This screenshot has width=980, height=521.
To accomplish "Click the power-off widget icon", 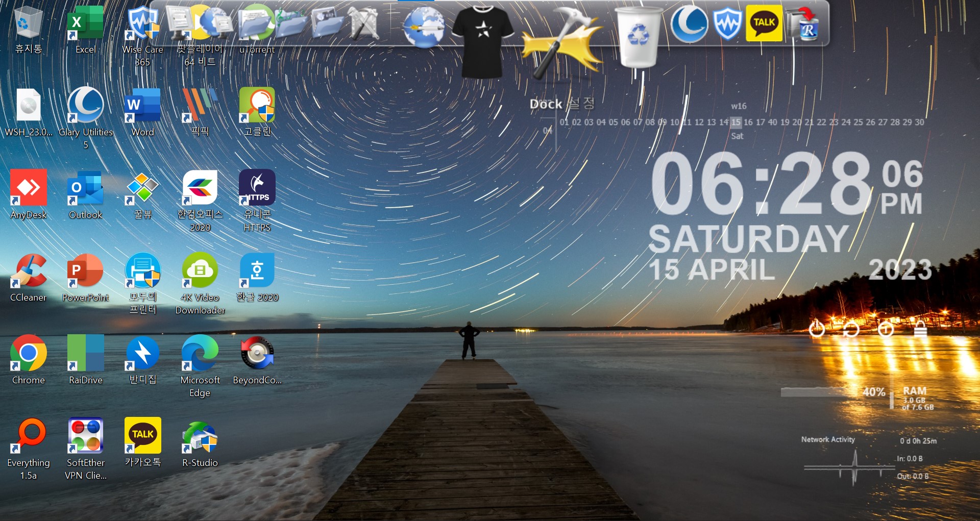I will 817,328.
